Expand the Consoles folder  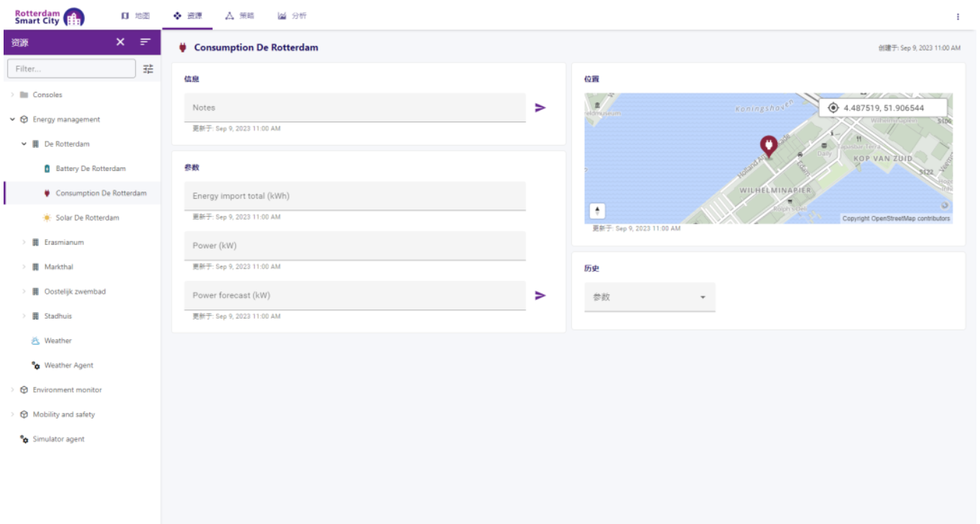tap(13, 95)
